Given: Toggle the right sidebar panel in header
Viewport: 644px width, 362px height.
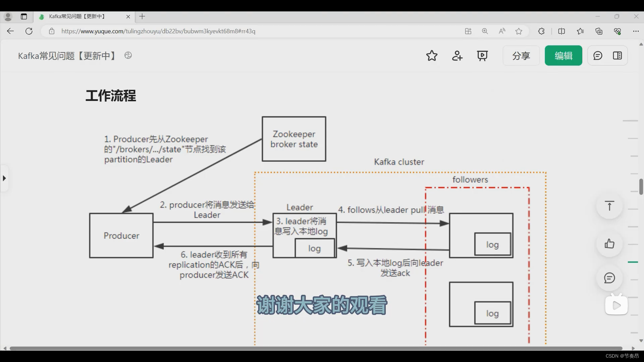Looking at the screenshot, I should point(618,56).
